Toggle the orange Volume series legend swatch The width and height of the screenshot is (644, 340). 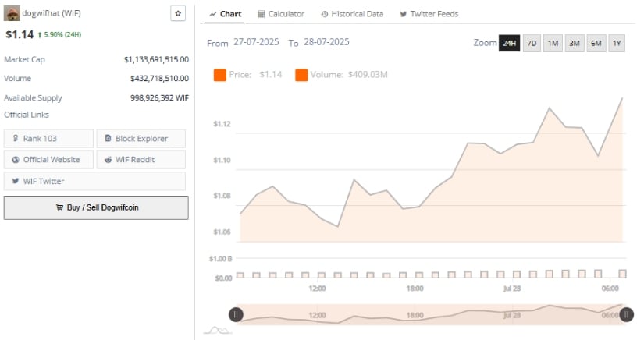pos(301,75)
